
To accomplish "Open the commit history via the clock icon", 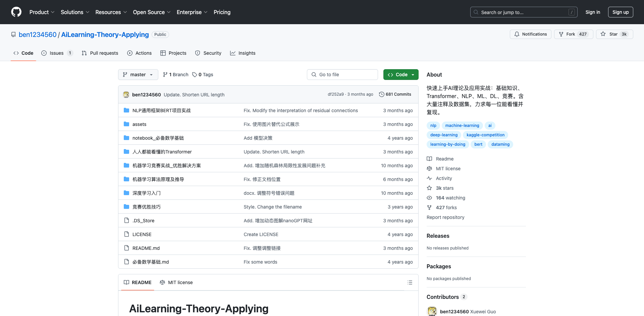I will (382, 94).
